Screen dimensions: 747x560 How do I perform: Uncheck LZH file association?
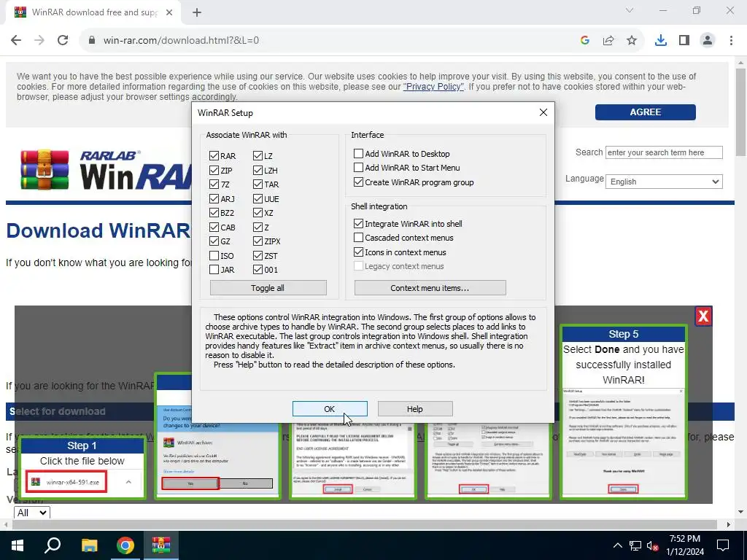(258, 170)
